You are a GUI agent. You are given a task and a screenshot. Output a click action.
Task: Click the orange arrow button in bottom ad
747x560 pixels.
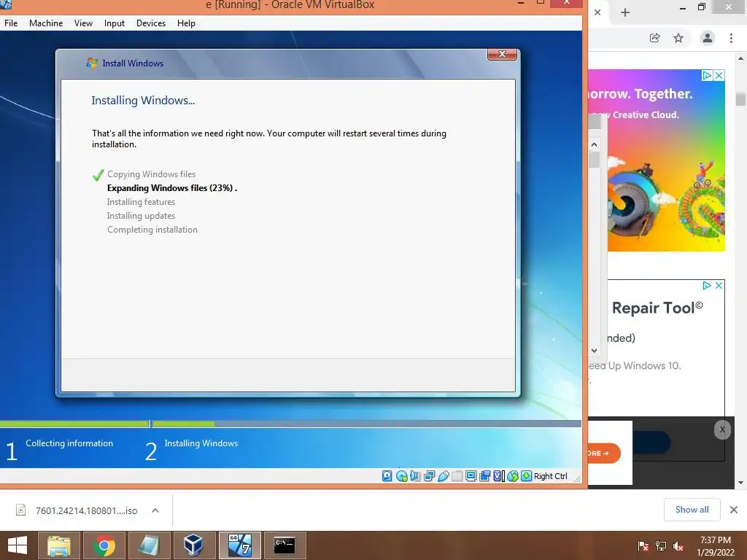click(x=604, y=453)
